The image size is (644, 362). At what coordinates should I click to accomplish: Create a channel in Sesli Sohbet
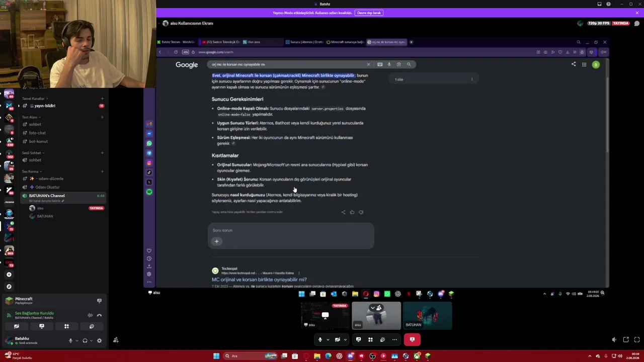point(102,153)
